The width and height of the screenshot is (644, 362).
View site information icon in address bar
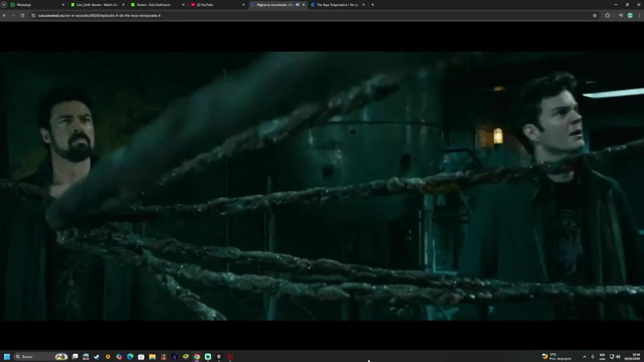[x=33, y=16]
